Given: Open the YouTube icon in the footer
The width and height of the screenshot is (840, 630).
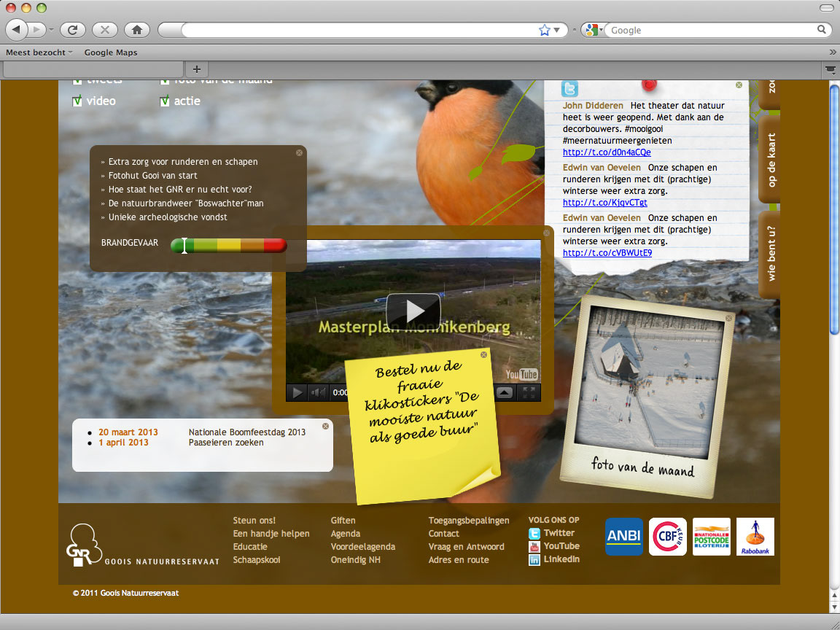Looking at the screenshot, I should click(534, 546).
